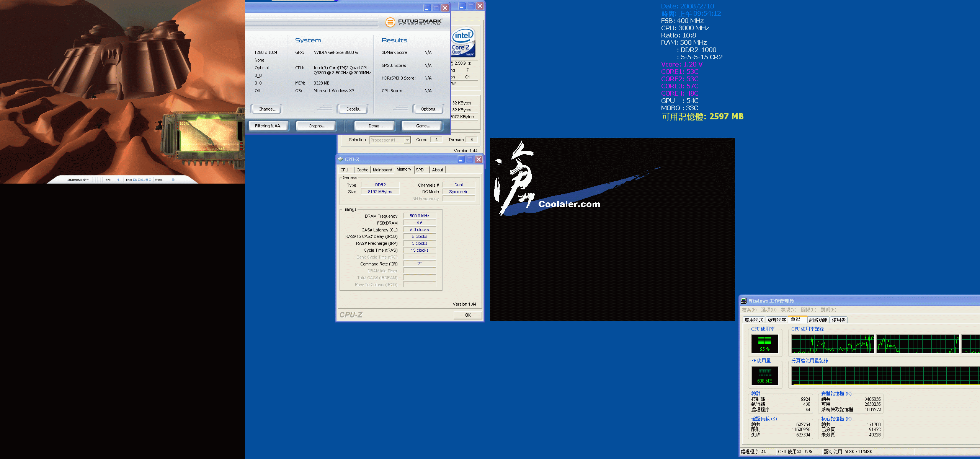The image size is (980, 459).
Task: Open the 檢視(V) menu in Task Manager
Action: pyautogui.click(x=789, y=310)
